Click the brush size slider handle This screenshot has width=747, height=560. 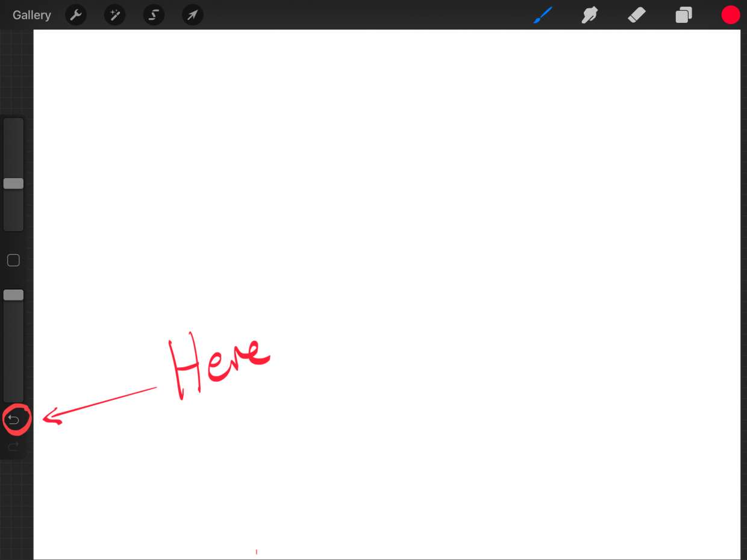[x=13, y=184]
